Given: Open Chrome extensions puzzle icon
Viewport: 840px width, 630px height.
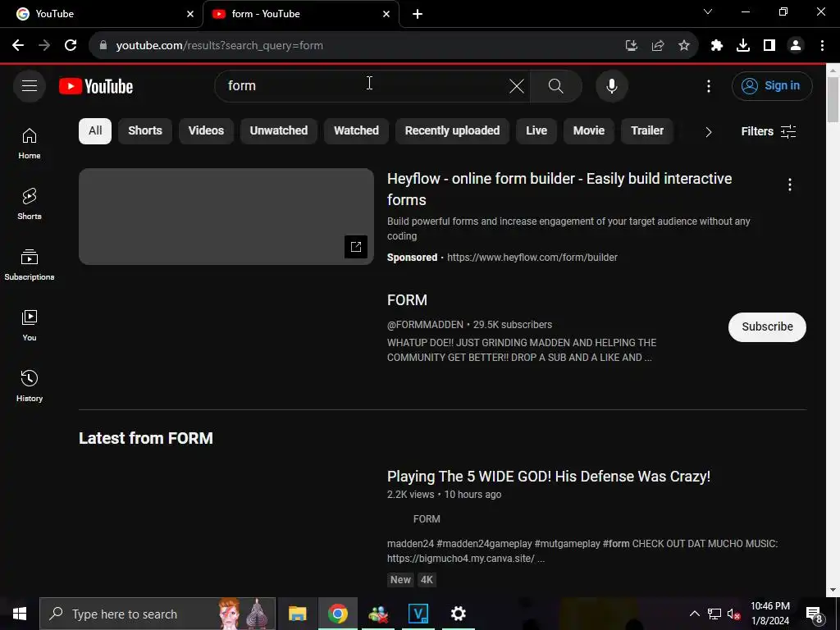Looking at the screenshot, I should [x=716, y=46].
